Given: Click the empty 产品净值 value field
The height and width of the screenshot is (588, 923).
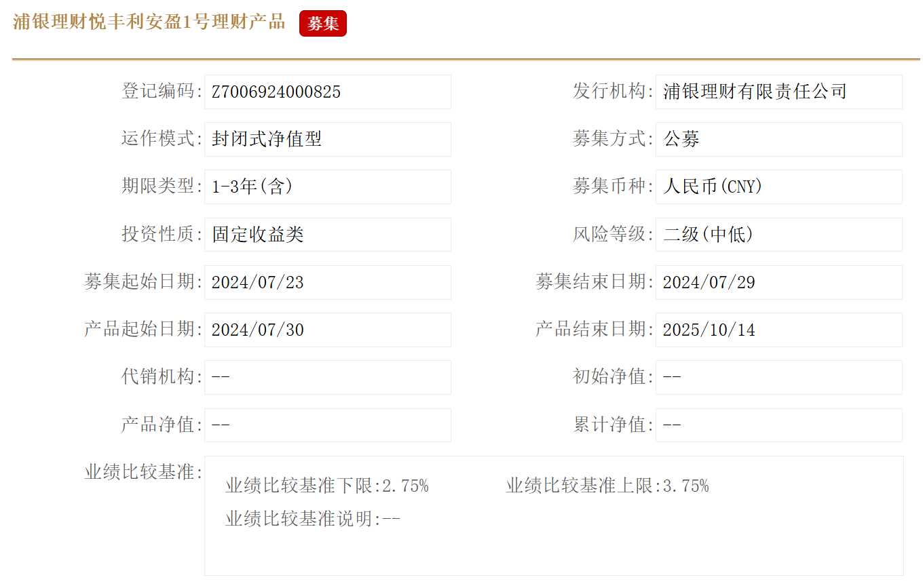Looking at the screenshot, I should point(328,425).
